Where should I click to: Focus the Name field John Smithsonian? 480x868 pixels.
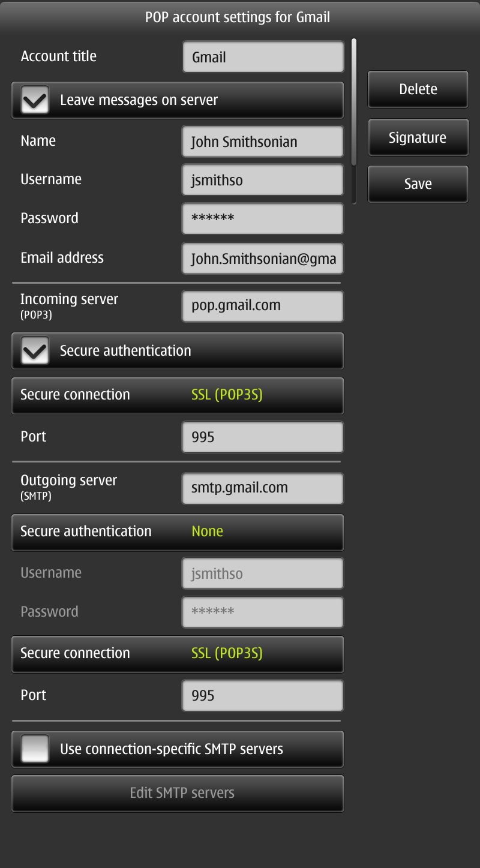(263, 142)
